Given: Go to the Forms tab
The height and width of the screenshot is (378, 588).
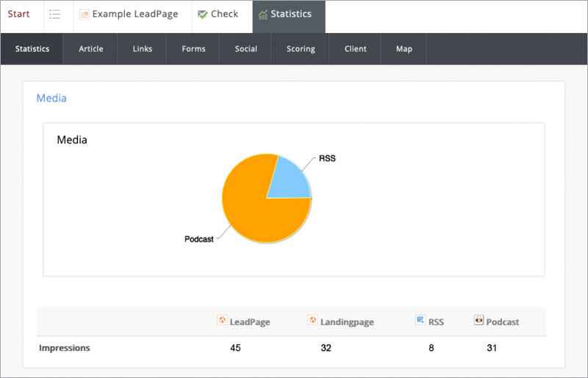Looking at the screenshot, I should [x=194, y=49].
